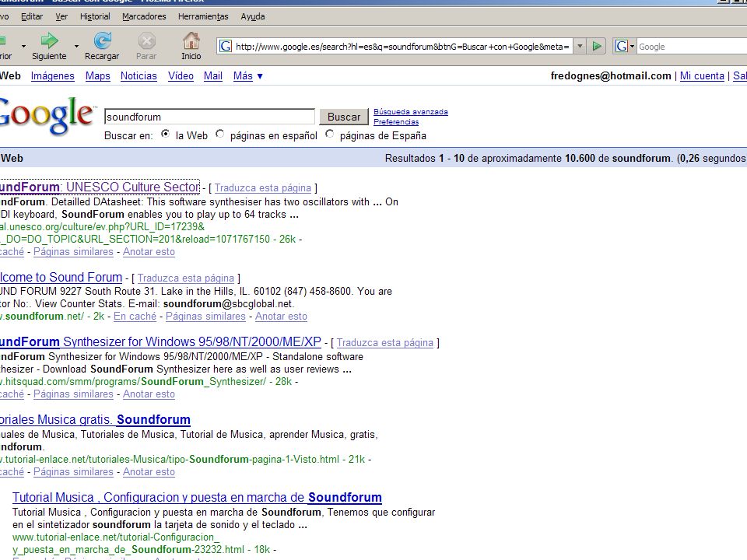Viewport: 747px width, 560px height.
Task: Open the Vídeo link
Action: point(181,75)
